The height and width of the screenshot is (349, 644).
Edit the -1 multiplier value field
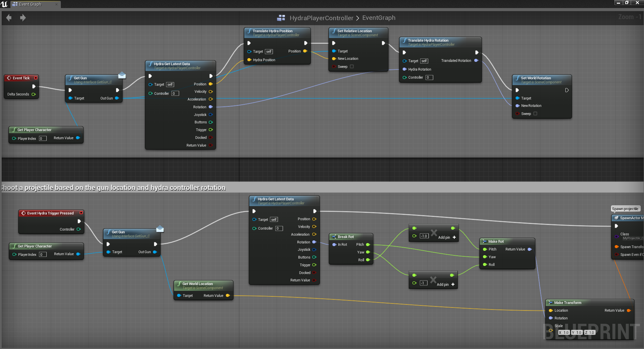point(423,283)
